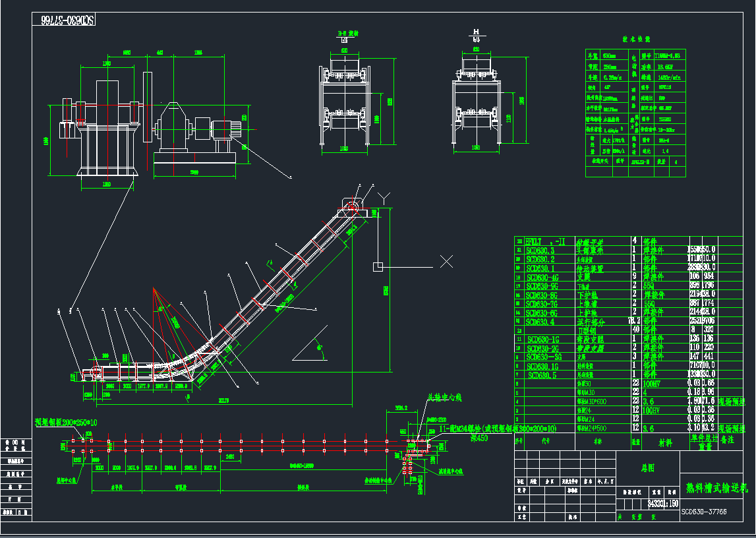The image size is (756, 538).
Task: Click the mirrored SCD630-37766 label box
Action: (x=65, y=20)
